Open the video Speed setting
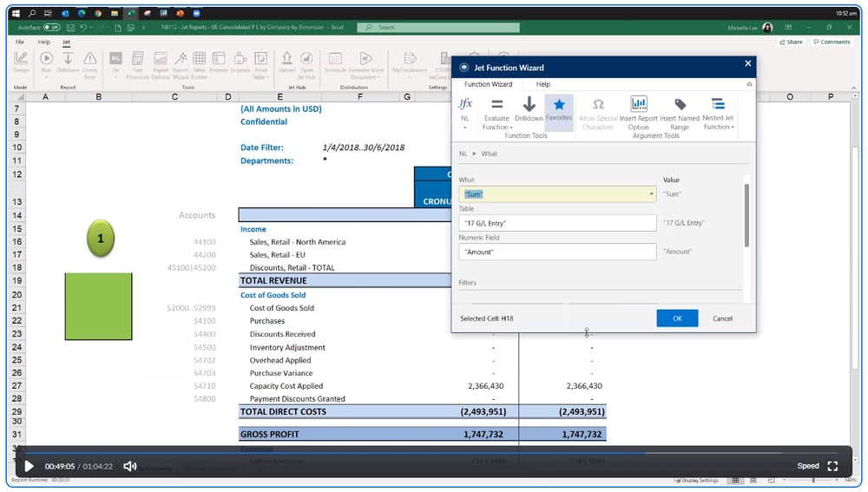The image size is (868, 492). (x=807, y=466)
